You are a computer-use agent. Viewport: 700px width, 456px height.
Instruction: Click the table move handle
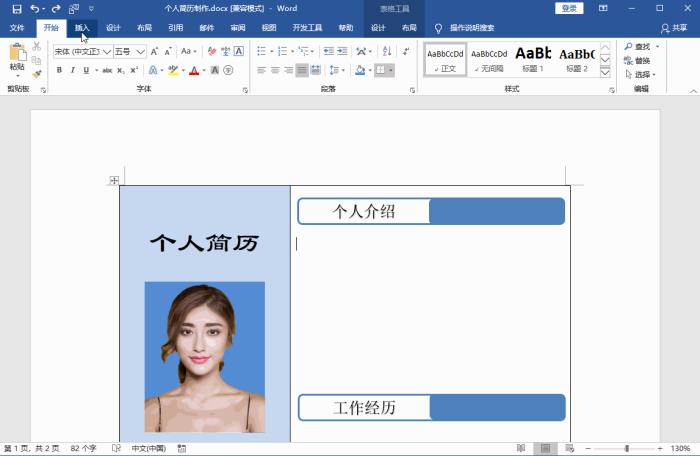[114, 180]
